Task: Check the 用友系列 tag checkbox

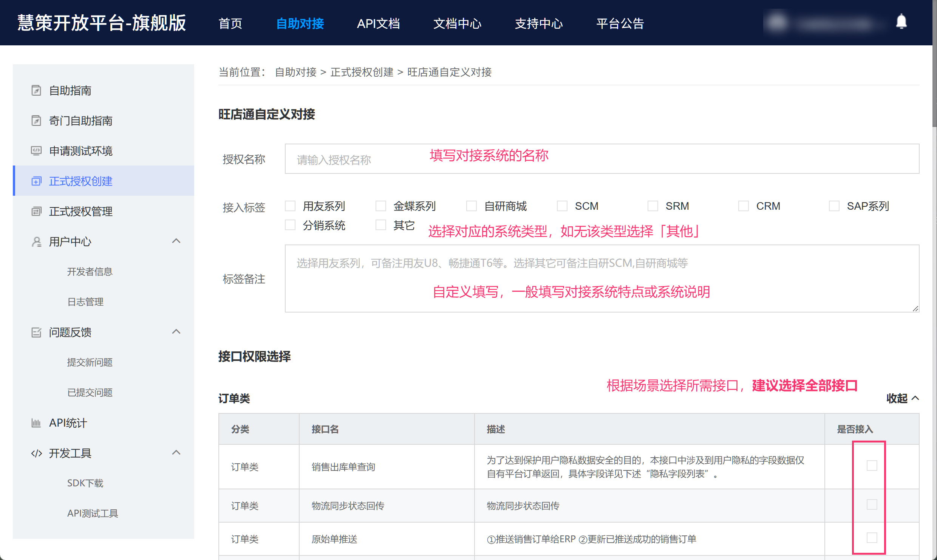Action: point(290,206)
